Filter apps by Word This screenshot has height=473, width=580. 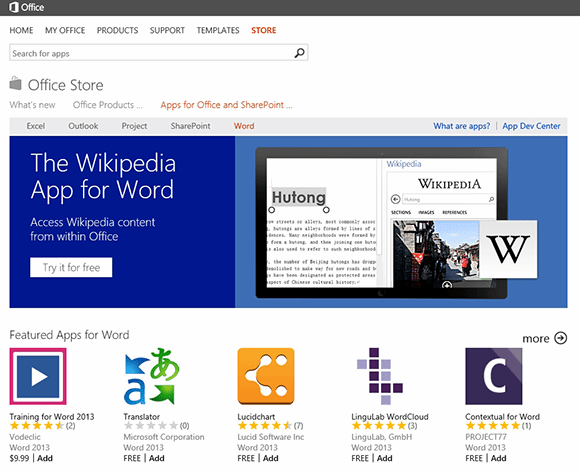click(244, 126)
